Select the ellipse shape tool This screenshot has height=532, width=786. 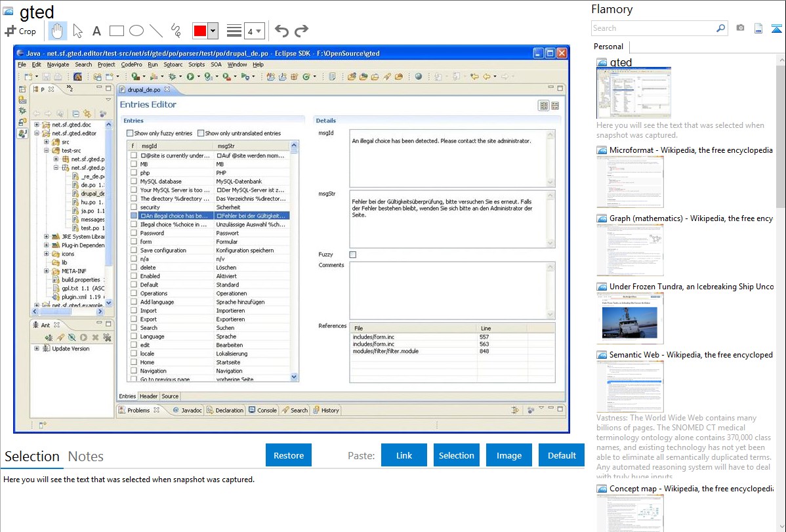(136, 31)
